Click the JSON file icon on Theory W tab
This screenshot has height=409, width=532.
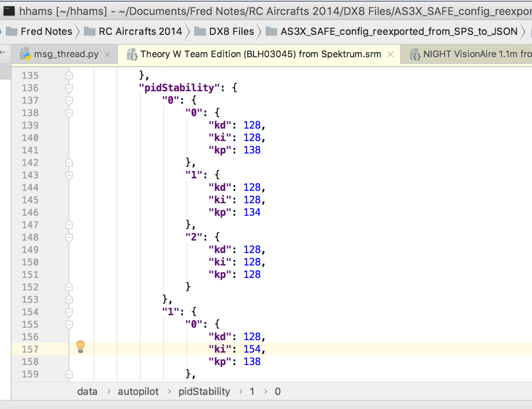132,54
